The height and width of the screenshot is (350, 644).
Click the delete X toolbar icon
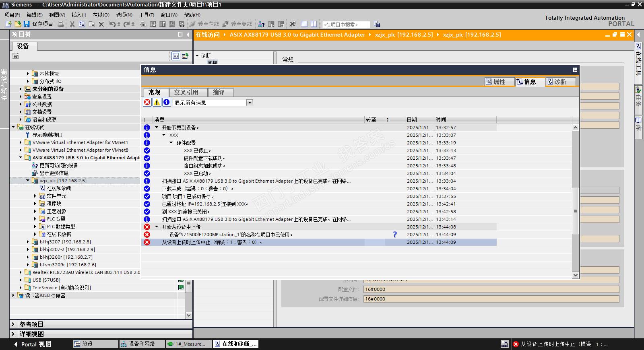click(101, 24)
